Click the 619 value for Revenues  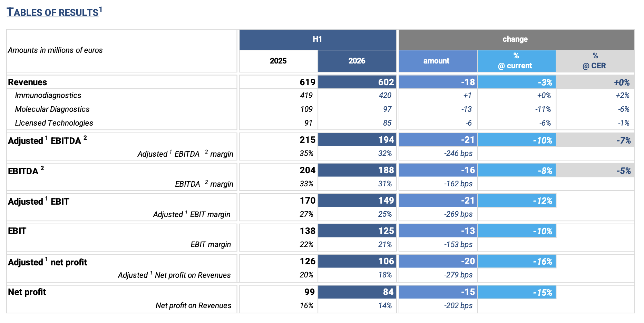tap(308, 82)
